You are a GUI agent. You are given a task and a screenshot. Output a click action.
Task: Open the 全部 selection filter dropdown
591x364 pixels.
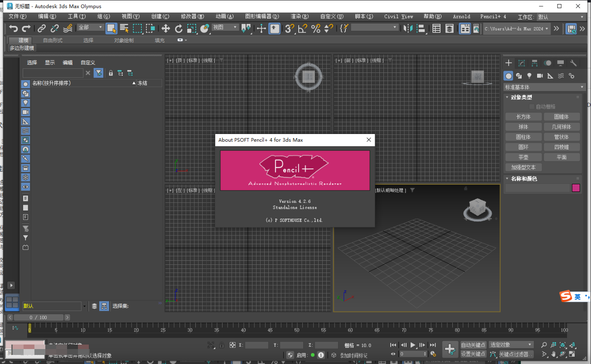coord(91,27)
